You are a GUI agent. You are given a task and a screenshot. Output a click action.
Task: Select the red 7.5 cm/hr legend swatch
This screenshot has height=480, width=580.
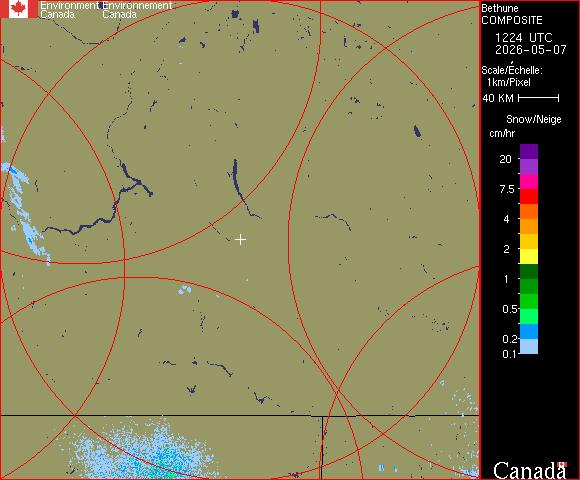coord(529,196)
